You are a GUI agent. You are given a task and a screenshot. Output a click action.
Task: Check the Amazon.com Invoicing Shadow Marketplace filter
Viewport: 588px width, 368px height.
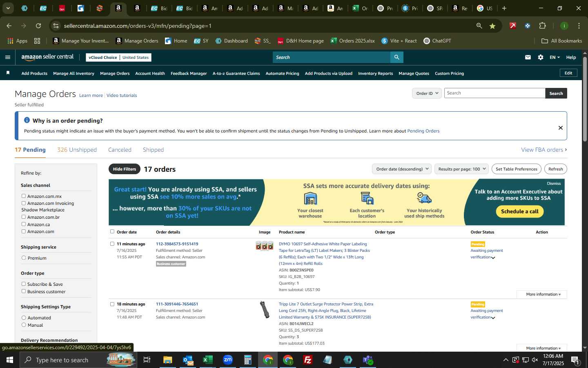tap(24, 203)
